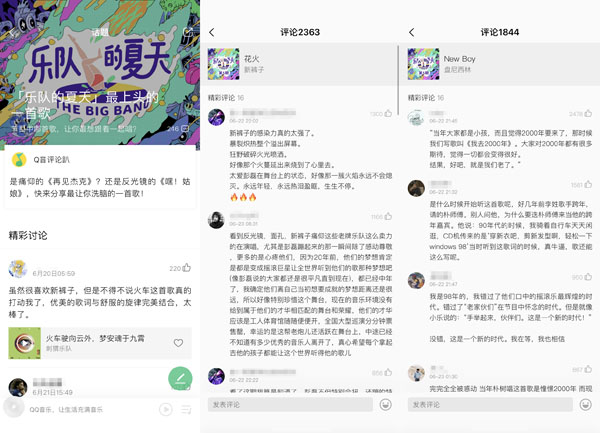Tap the 发表评论 input on the New Boy page
Screen dimensions: 600x433
[490, 404]
